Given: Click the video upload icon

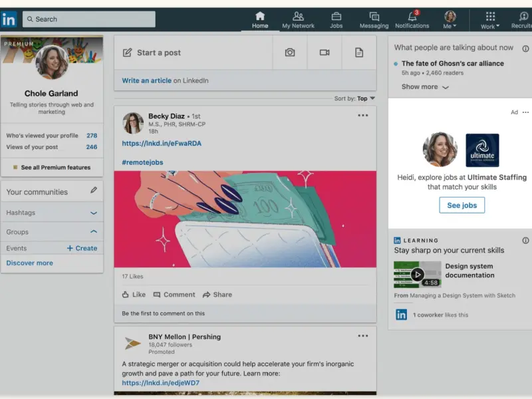Looking at the screenshot, I should pos(325,53).
